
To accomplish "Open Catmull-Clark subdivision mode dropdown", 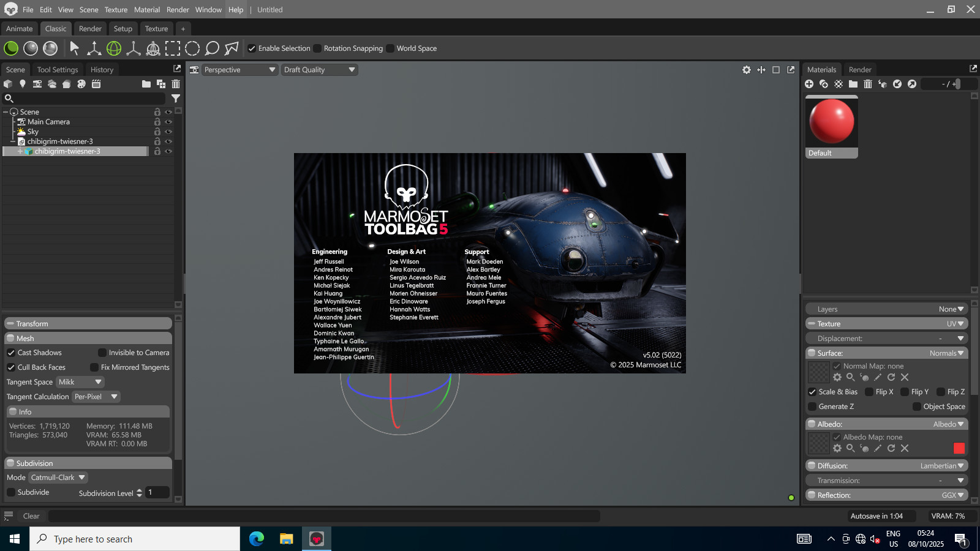I will (x=58, y=478).
